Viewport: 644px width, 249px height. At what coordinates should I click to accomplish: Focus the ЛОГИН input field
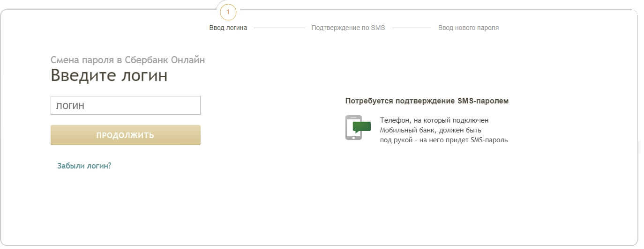pos(125,105)
